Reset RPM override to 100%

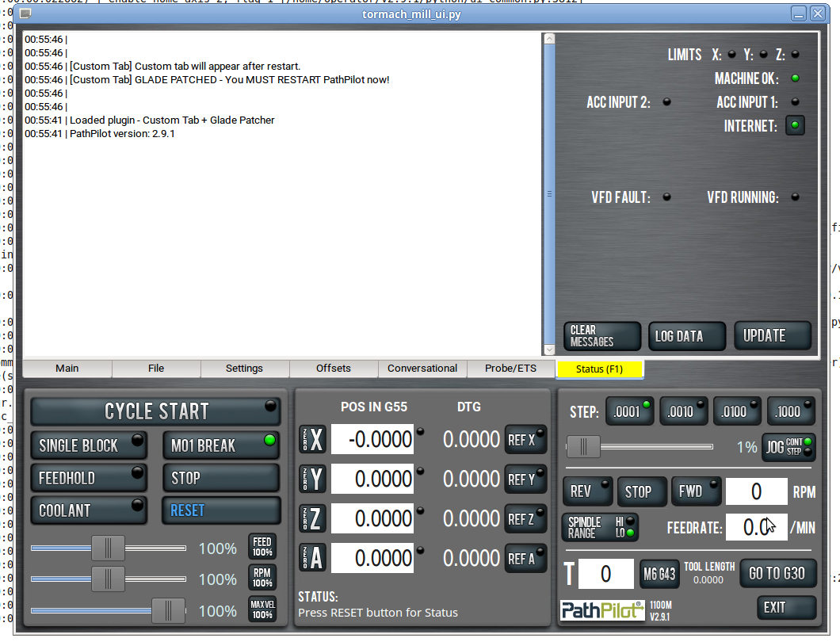(x=262, y=578)
